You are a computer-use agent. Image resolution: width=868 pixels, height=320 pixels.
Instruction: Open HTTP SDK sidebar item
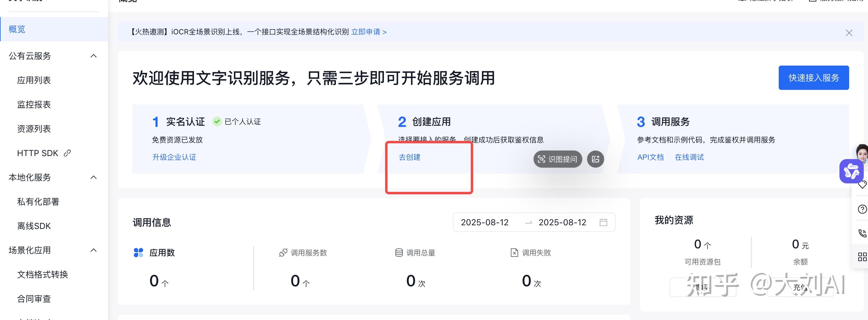pyautogui.click(x=38, y=153)
